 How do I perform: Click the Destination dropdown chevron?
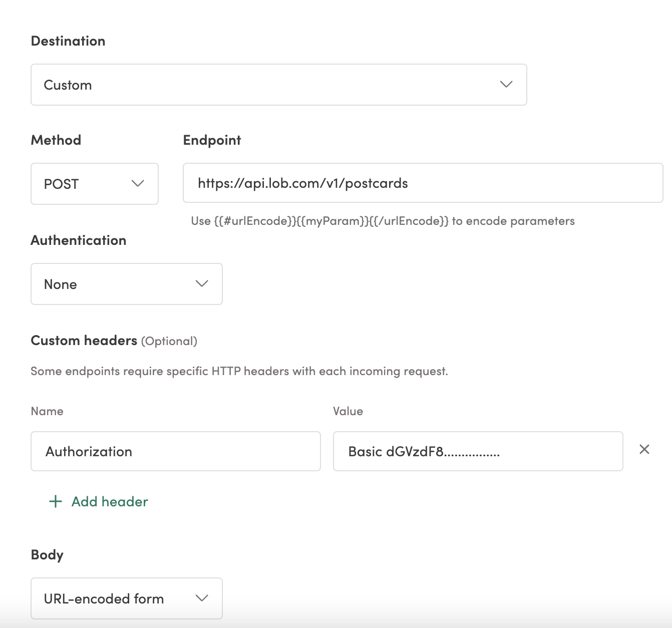[506, 85]
